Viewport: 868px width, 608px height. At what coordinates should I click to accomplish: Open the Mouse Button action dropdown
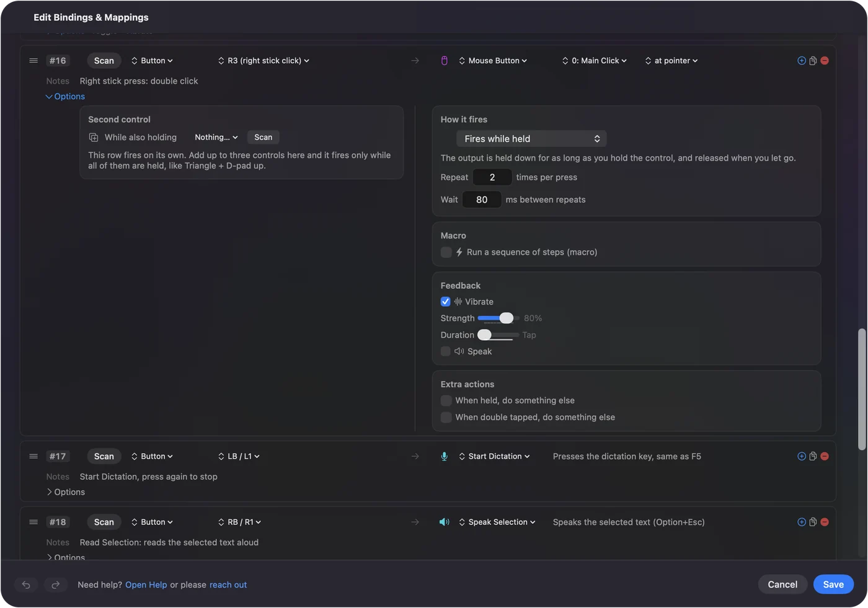coord(493,61)
